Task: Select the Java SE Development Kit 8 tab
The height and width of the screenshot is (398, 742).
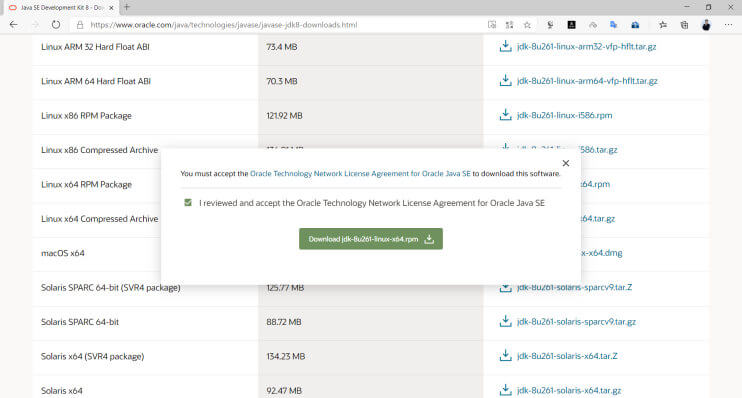Action: 62,8
